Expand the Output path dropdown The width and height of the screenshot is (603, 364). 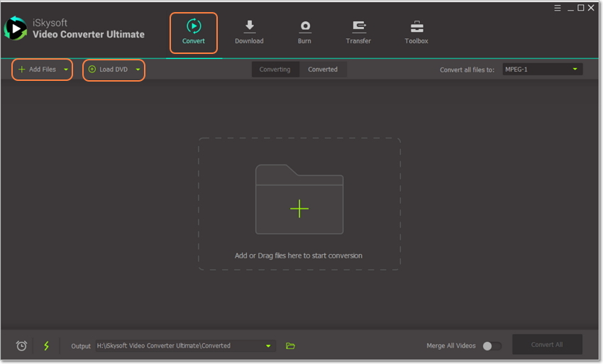[x=268, y=346]
